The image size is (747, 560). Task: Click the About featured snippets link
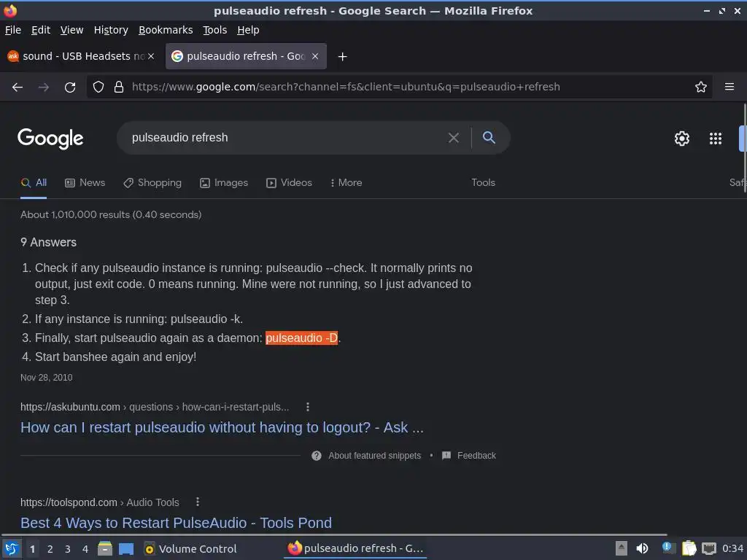tap(374, 456)
